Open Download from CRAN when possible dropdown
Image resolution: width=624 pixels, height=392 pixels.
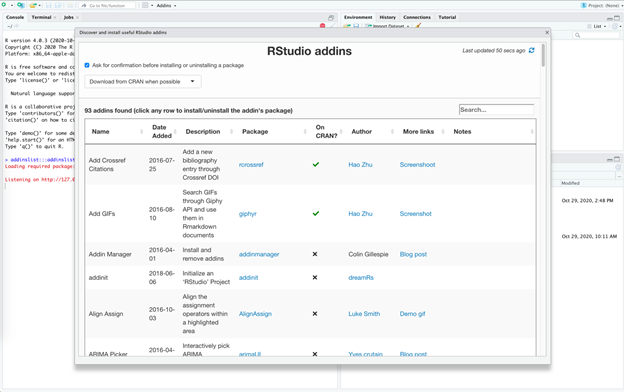coord(143,82)
